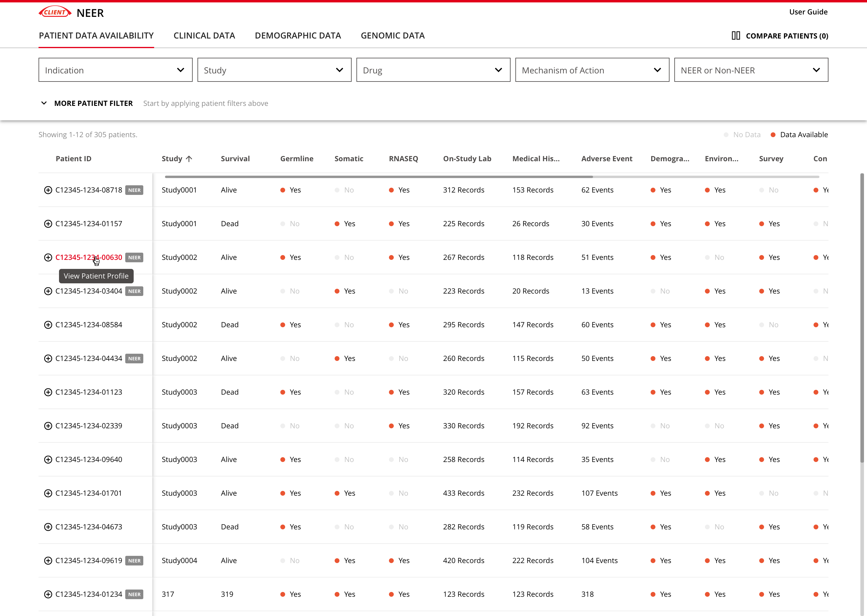Open the Mechanism of Action dropdown
The width and height of the screenshot is (867, 616).
(592, 70)
